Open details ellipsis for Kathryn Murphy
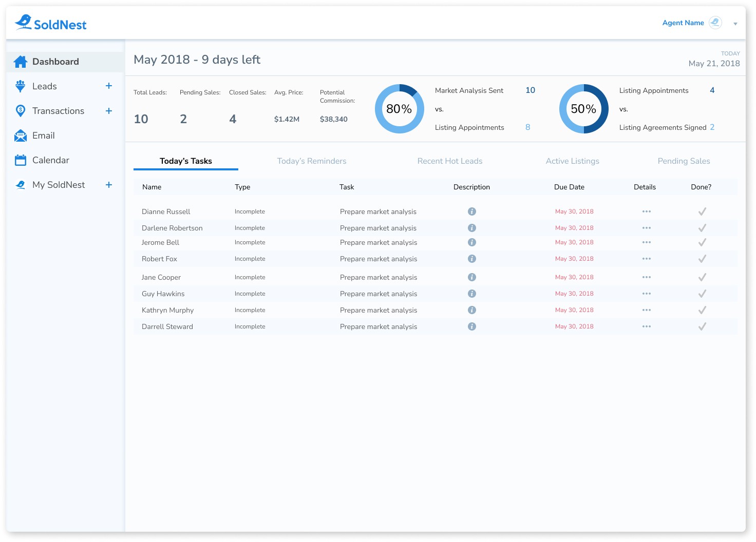The width and height of the screenshot is (756, 542). 647,310
